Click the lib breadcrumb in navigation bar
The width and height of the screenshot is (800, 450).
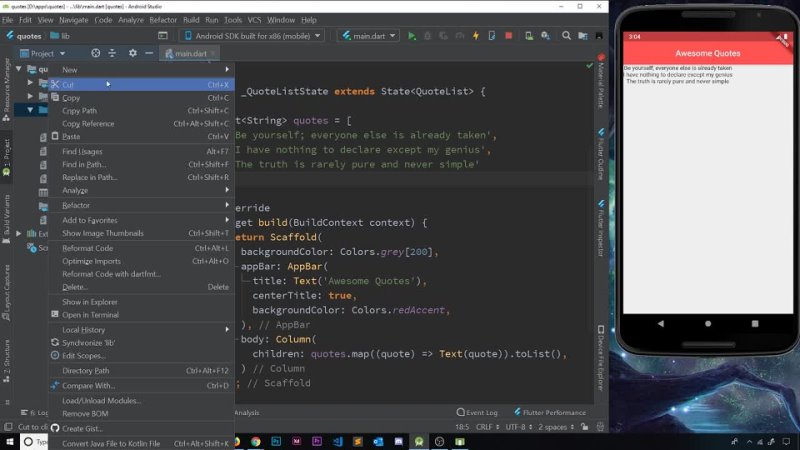pyautogui.click(x=60, y=36)
